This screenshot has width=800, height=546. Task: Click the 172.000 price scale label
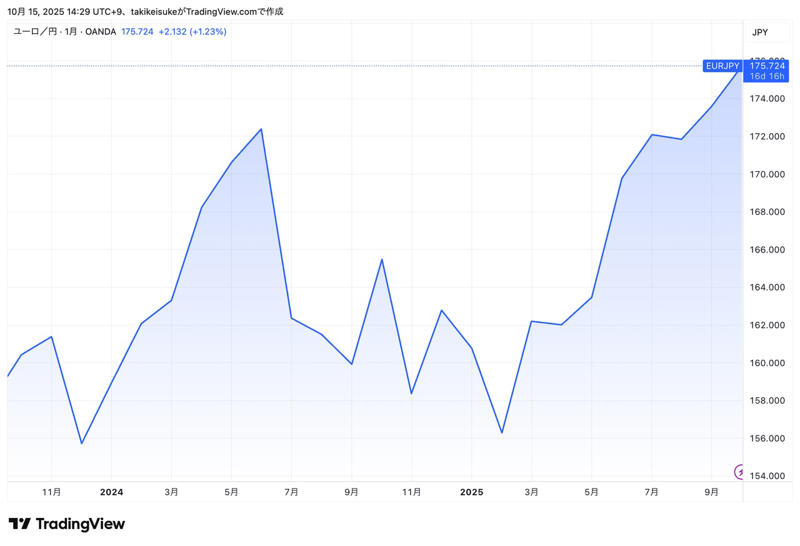tap(767, 136)
